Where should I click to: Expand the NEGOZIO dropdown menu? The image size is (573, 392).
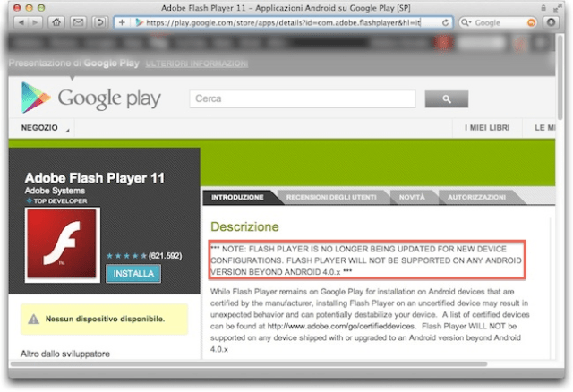click(42, 129)
